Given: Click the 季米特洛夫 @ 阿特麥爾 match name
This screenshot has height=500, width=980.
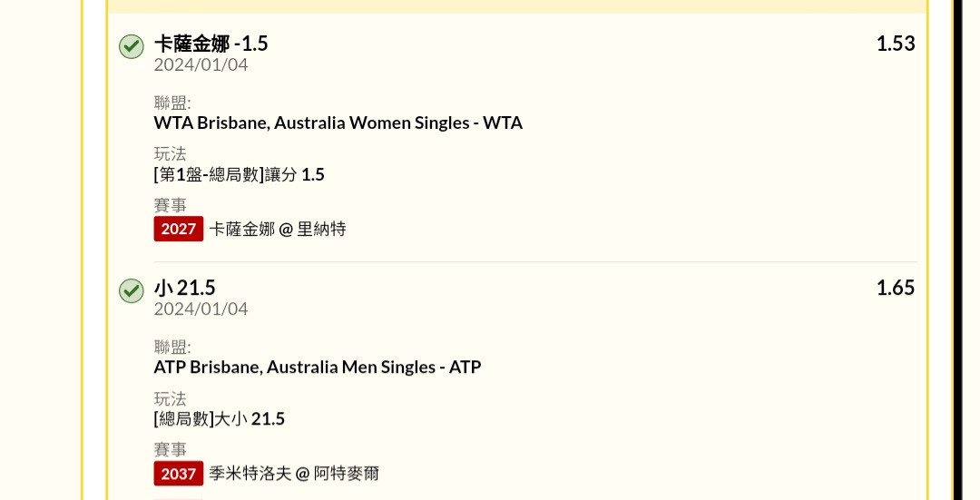Looking at the screenshot, I should [294, 473].
